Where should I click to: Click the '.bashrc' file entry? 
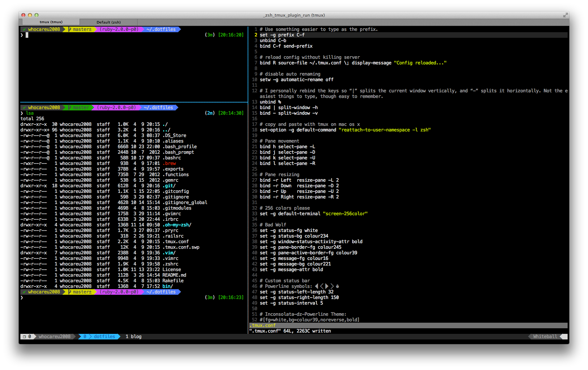click(x=172, y=158)
